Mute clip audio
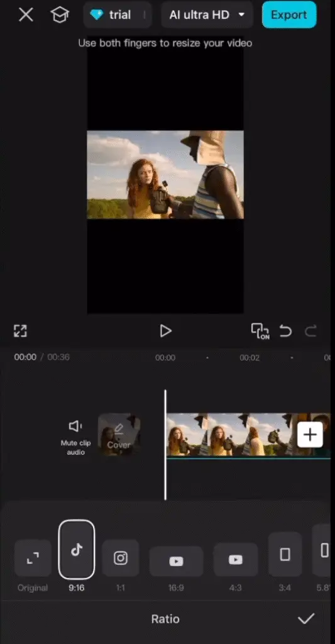 click(x=75, y=437)
